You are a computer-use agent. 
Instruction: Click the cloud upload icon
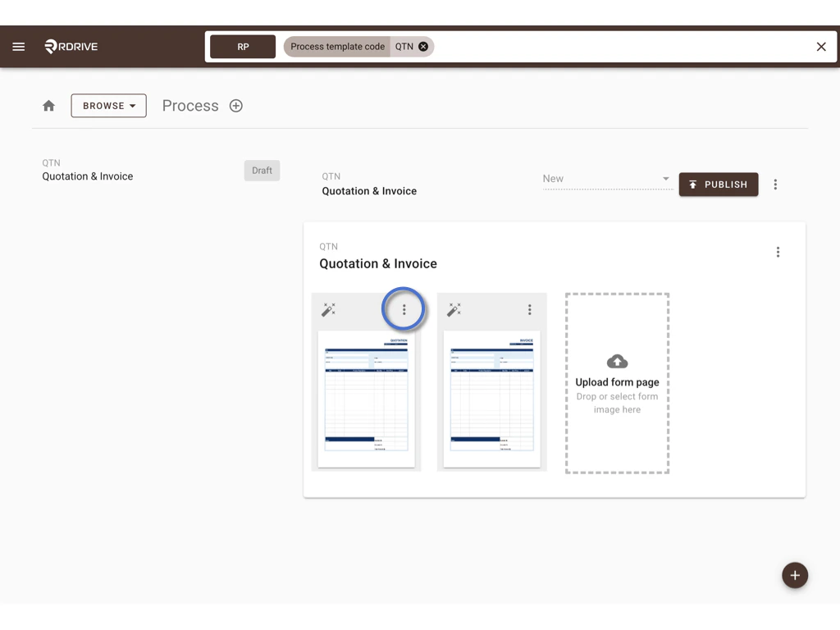(x=617, y=361)
